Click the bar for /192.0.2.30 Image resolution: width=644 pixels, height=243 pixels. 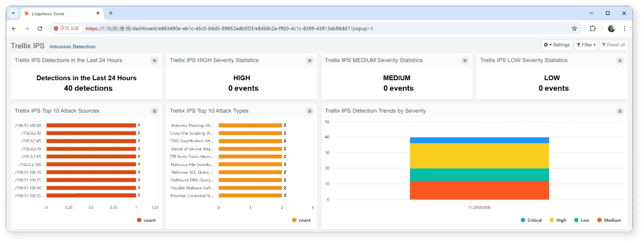[x=91, y=133]
